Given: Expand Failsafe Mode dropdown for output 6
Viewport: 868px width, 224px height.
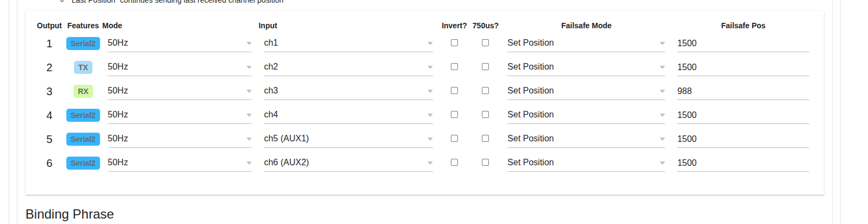Looking at the screenshot, I should 586,163.
